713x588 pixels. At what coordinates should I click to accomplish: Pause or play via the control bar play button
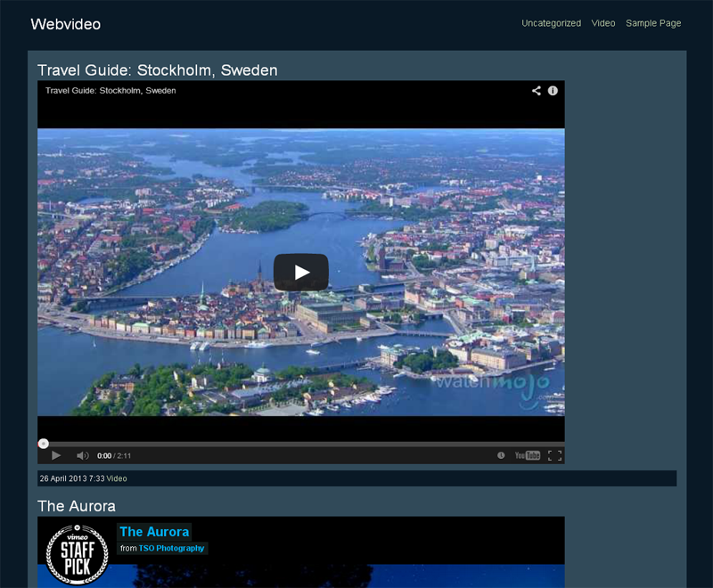[x=55, y=454]
